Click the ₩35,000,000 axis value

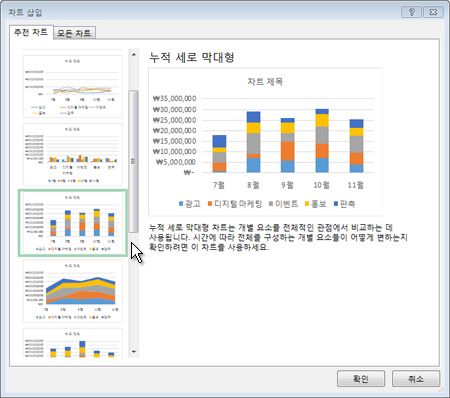pyautogui.click(x=174, y=99)
